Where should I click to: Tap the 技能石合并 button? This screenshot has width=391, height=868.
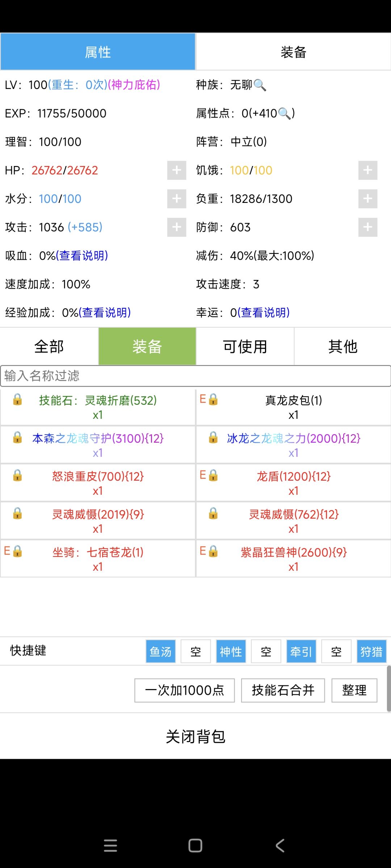click(x=283, y=690)
